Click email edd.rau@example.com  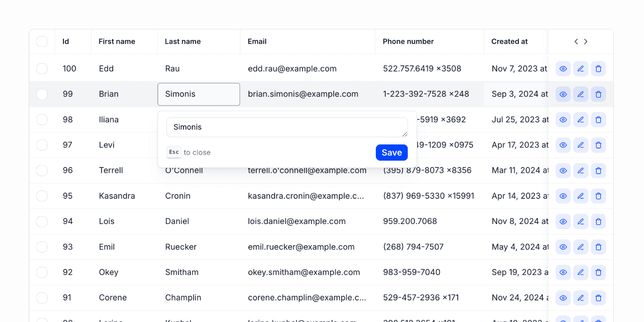[292, 69]
